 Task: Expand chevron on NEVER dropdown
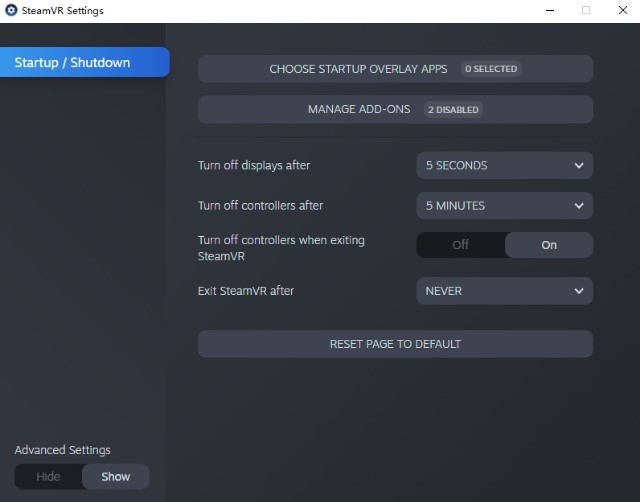click(579, 291)
